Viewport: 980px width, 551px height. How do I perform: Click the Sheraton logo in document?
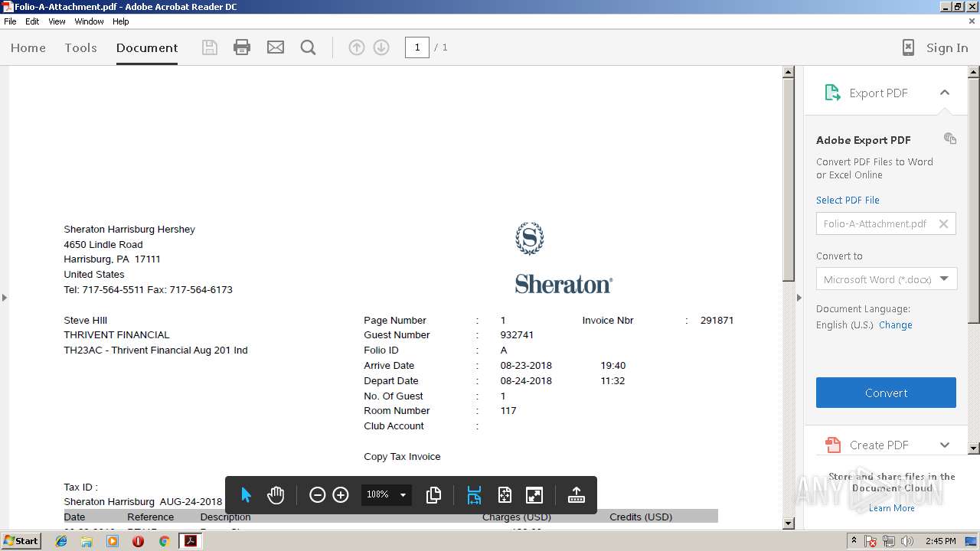(x=563, y=258)
